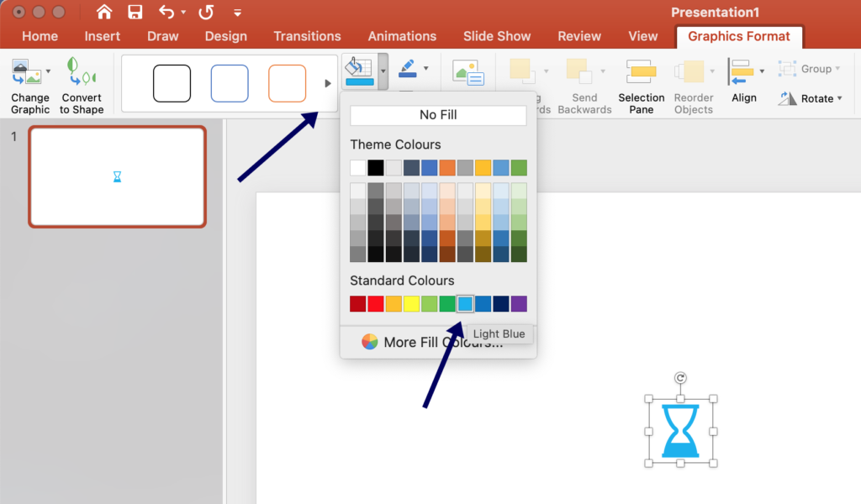The height and width of the screenshot is (504, 861).
Task: Switch to the Animations tab
Action: coord(402,36)
